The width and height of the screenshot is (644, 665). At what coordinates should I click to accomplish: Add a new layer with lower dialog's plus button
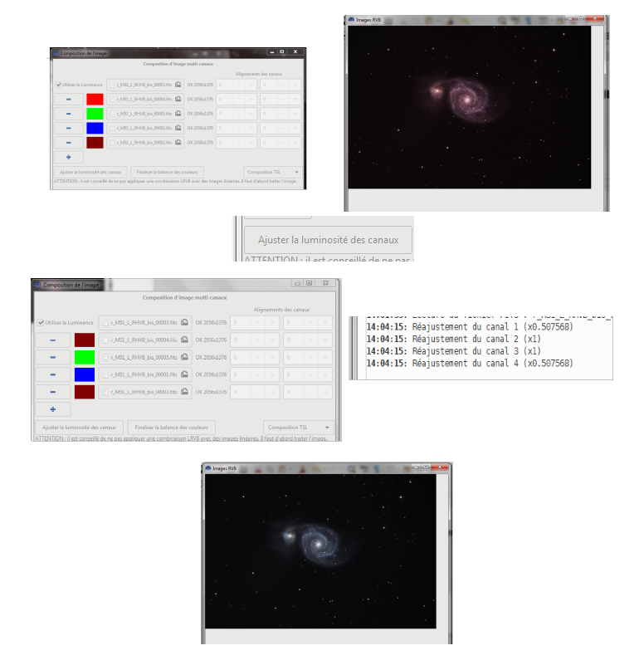pos(52,409)
